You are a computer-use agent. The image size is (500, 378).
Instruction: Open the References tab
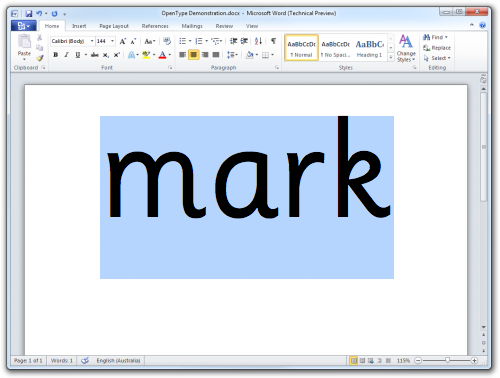(155, 26)
